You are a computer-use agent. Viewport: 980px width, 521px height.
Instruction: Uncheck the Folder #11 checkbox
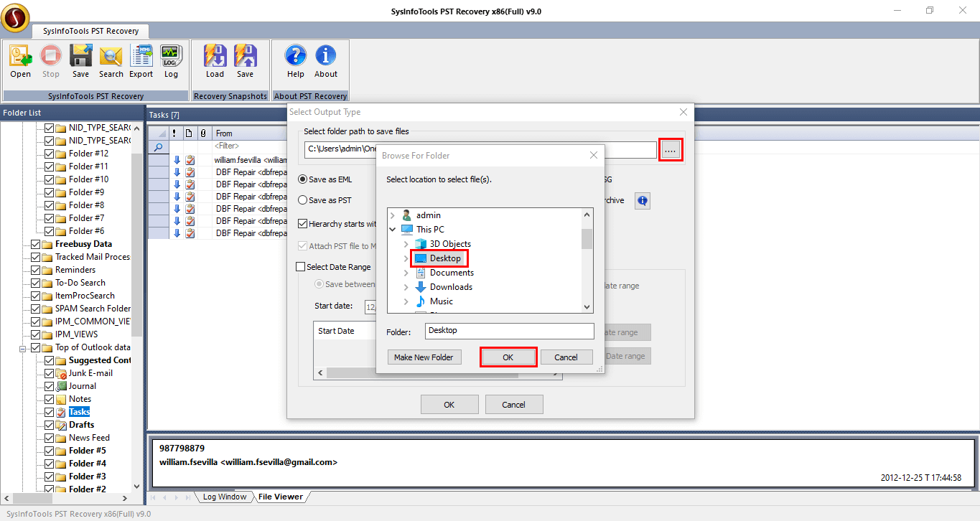coord(49,166)
